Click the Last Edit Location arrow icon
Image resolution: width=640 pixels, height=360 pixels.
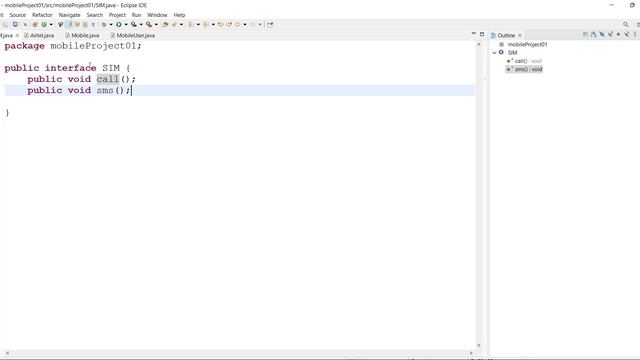pos(220,24)
